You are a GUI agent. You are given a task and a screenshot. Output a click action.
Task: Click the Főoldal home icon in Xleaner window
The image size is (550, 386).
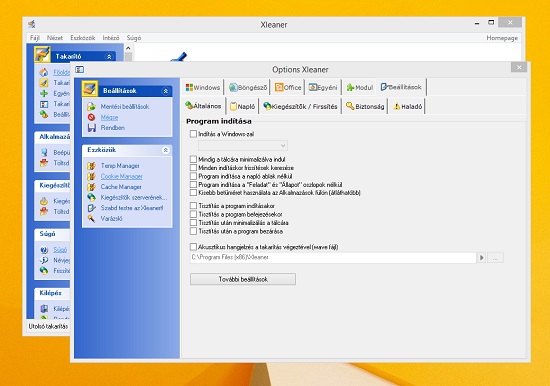click(x=44, y=72)
